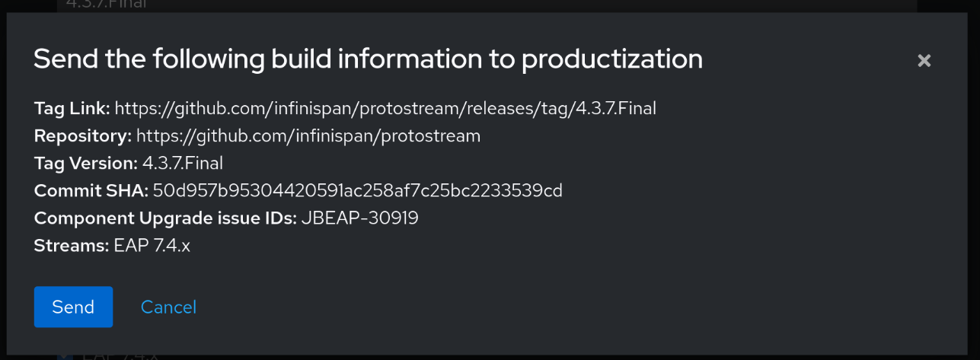This screenshot has height=360, width=980.
Task: Click the bold 'Tag Version:' label
Action: [x=86, y=163]
